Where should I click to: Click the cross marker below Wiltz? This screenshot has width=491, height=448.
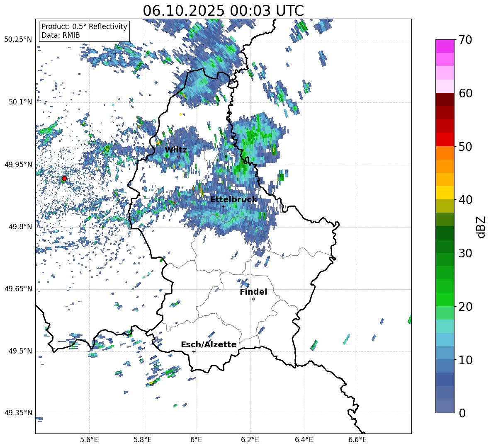178,157
